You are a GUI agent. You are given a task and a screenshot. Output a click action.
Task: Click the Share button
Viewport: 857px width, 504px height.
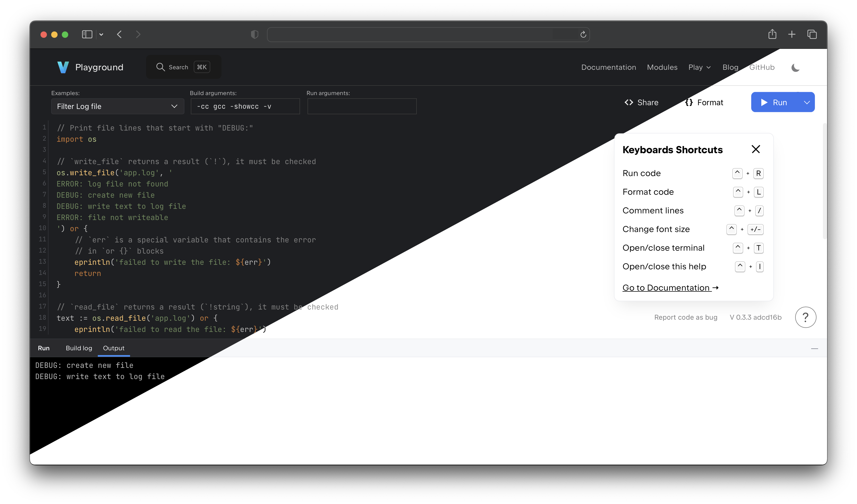coord(641,102)
